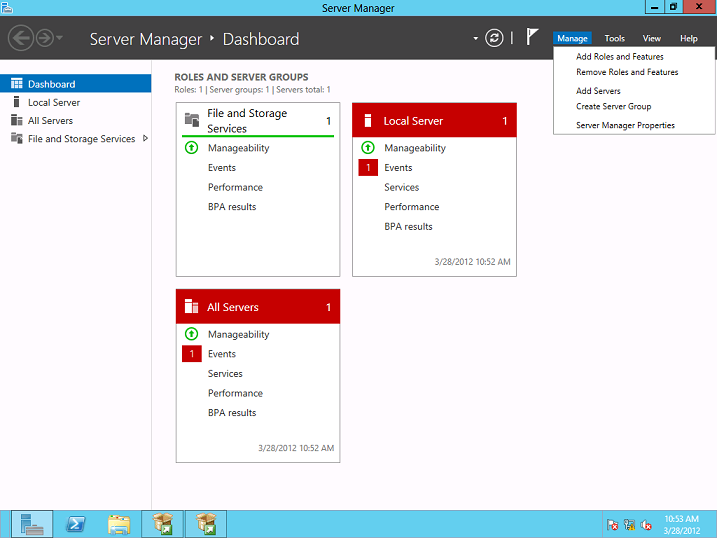Screen dimensions: 717x538
Task: Open Performance in Local Server tile
Action: [x=412, y=207]
